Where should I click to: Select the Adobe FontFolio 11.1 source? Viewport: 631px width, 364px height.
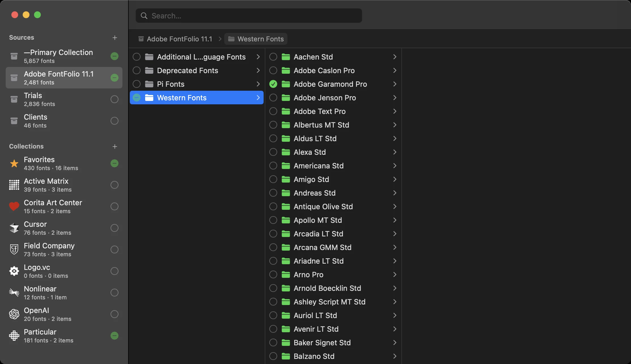coord(64,78)
